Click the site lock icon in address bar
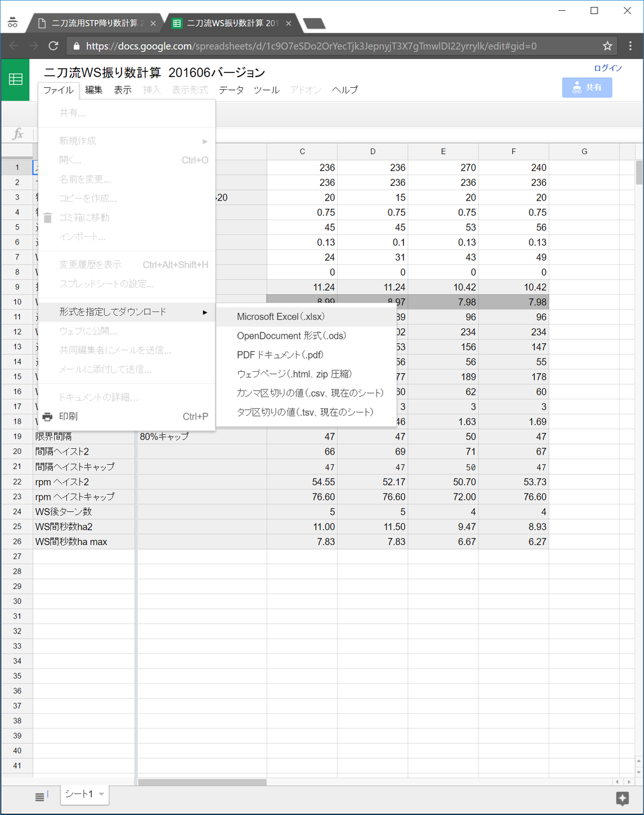 coord(76,46)
